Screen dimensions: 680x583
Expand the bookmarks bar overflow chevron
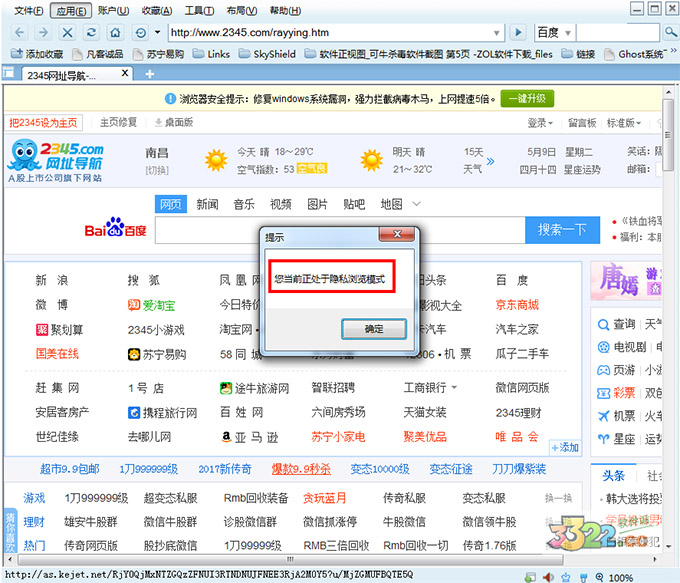673,51
